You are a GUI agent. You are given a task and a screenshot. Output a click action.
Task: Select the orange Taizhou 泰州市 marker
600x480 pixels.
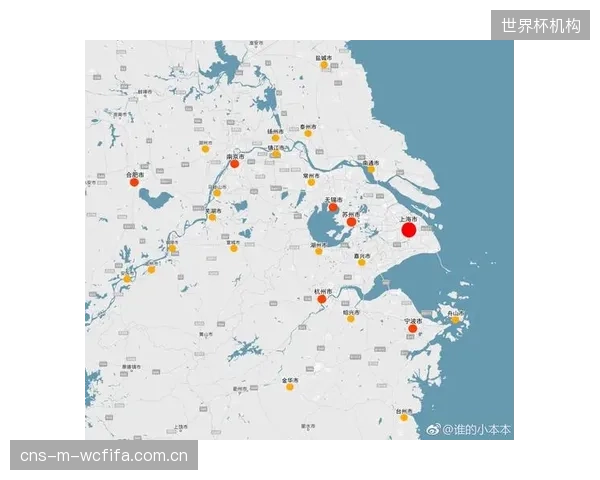click(x=308, y=134)
